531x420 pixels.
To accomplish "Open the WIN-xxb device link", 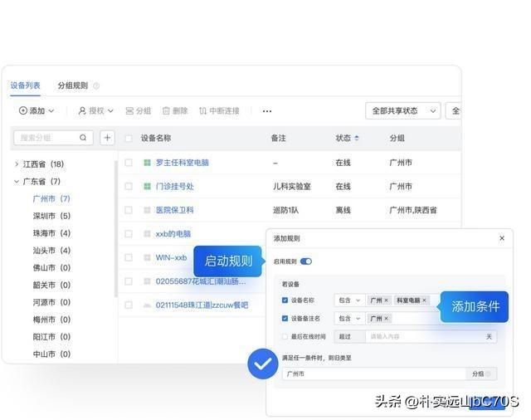I will point(171,258).
